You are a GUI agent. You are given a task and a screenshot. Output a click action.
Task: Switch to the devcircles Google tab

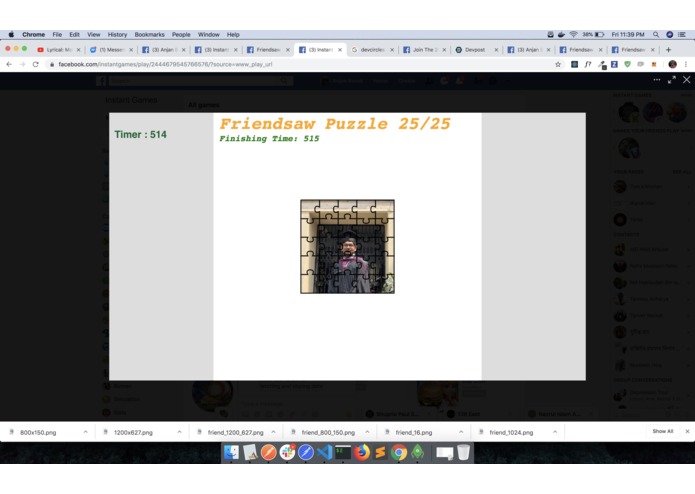pos(371,50)
